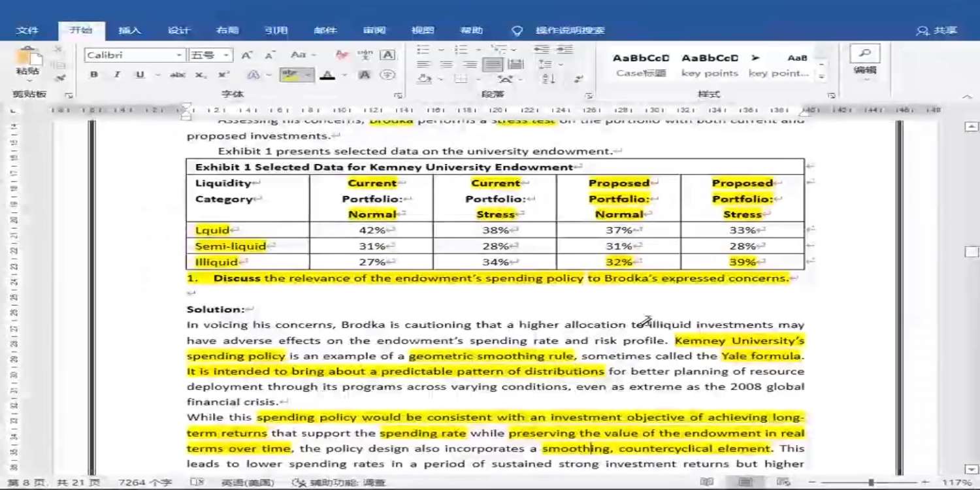Click the Clear Formatting eraser icon
Screen dimensions: 980x490
click(x=341, y=56)
